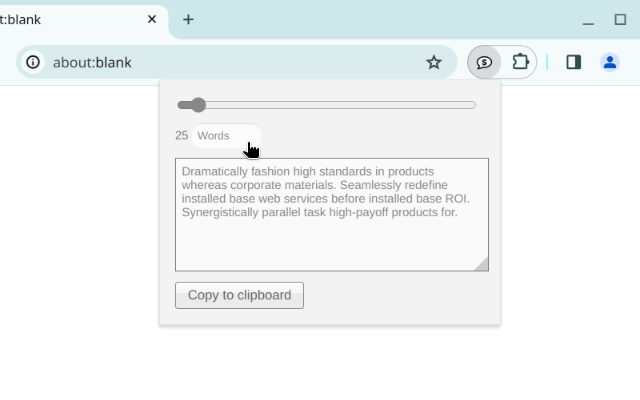Bookmark this page with the star icon

[434, 62]
